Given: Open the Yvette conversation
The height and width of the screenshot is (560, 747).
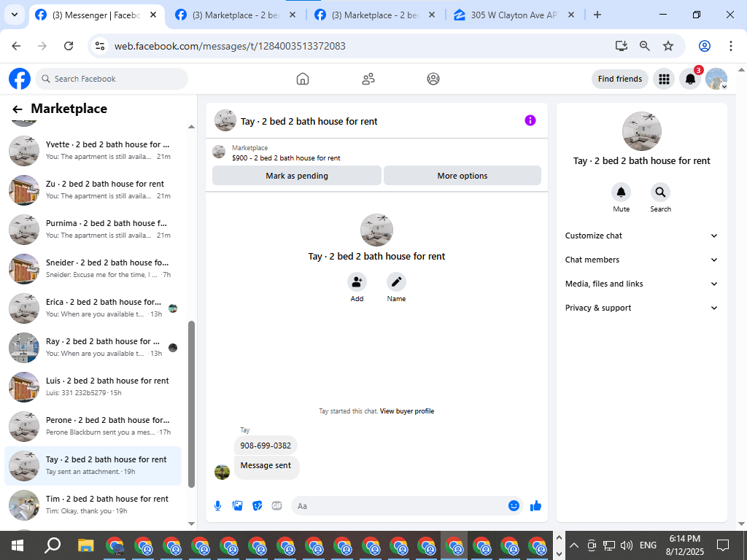Looking at the screenshot, I should 93,150.
